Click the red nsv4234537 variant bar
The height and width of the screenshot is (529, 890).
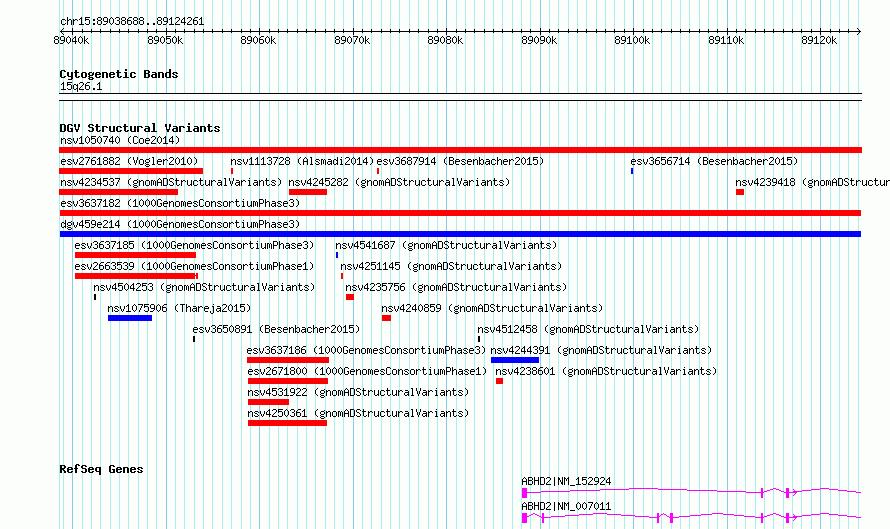119,192
